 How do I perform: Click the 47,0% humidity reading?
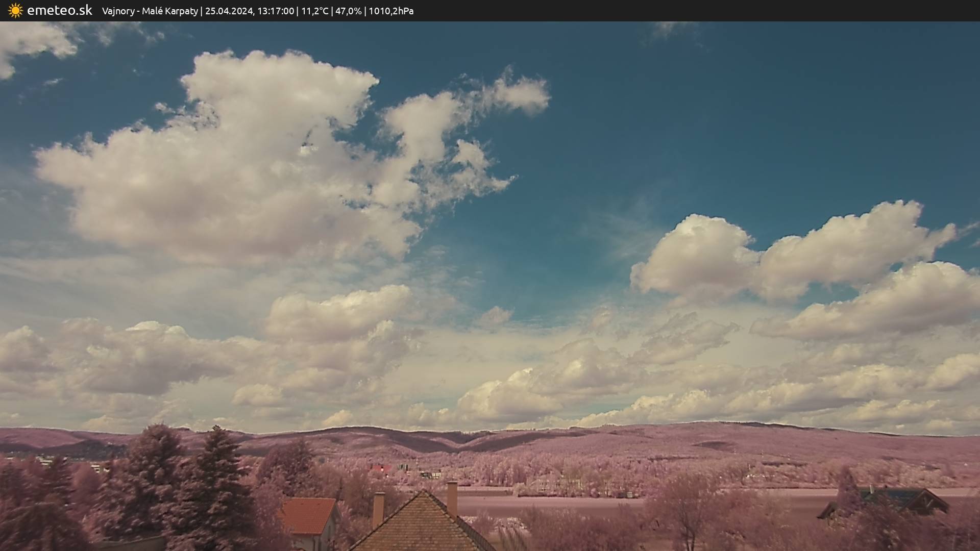pos(348,11)
